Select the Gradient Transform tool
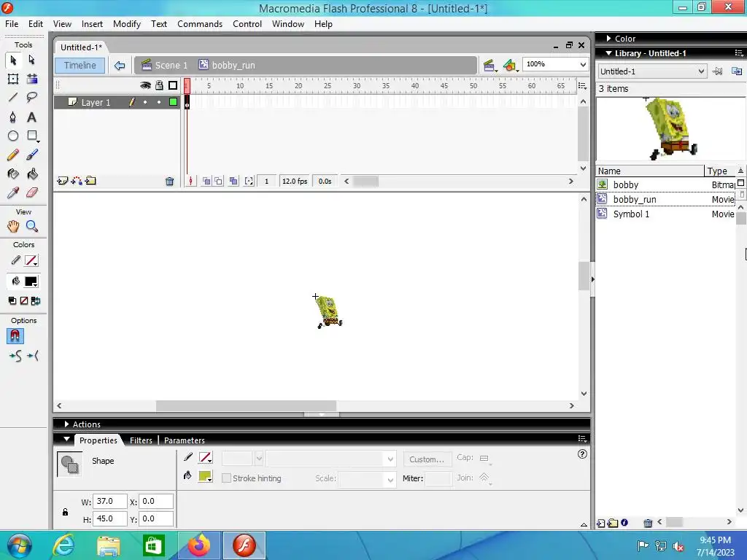The width and height of the screenshot is (747, 560). pyautogui.click(x=32, y=79)
